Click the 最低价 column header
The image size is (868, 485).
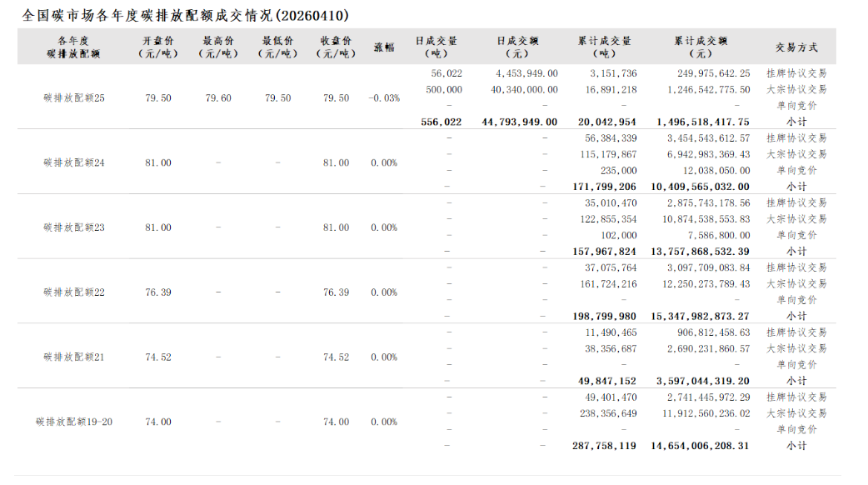[278, 47]
